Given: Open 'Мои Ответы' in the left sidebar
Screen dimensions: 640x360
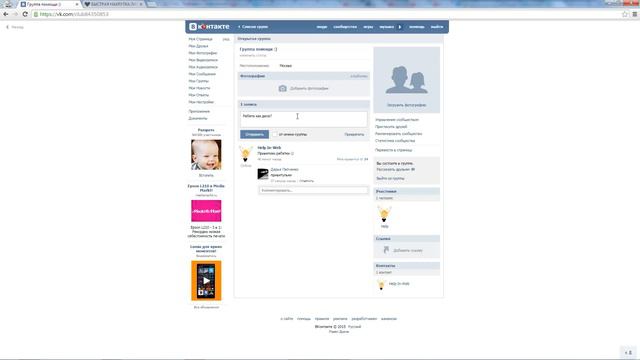Looking at the screenshot, I should click(x=198, y=95).
